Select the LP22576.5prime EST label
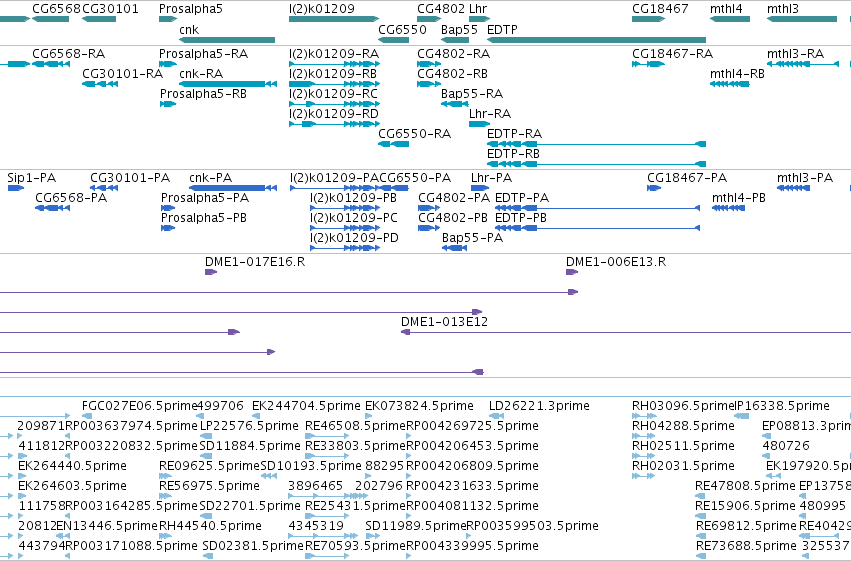Image resolution: width=851 pixels, height=561 pixels. [x=249, y=426]
